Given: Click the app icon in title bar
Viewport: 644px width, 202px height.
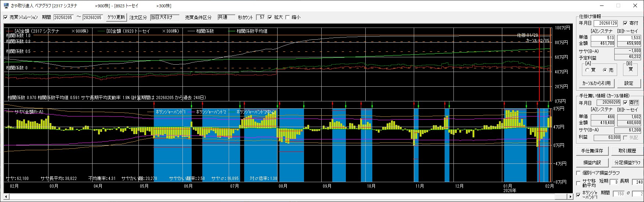Looking at the screenshot, I should (6, 6).
